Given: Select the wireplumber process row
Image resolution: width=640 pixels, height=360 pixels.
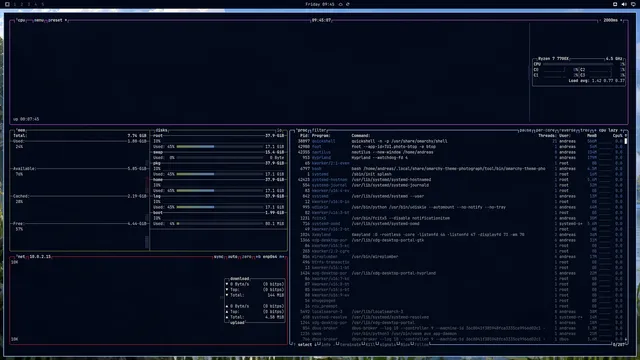Looking at the screenshot, I should pos(459,257).
